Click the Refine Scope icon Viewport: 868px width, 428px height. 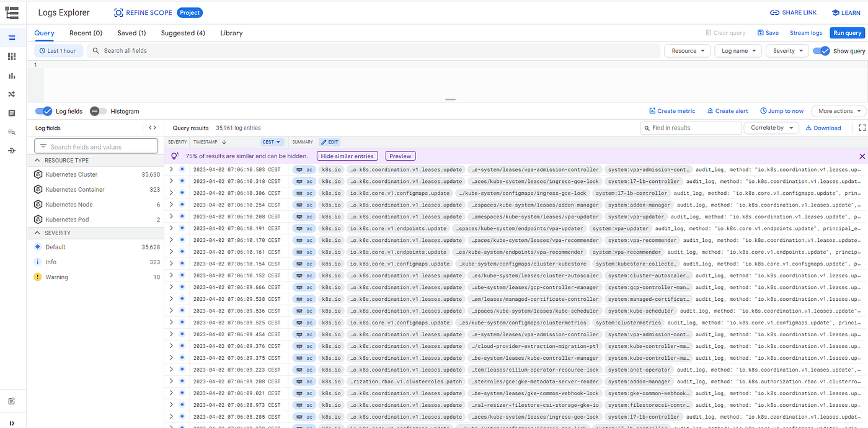[x=118, y=12]
